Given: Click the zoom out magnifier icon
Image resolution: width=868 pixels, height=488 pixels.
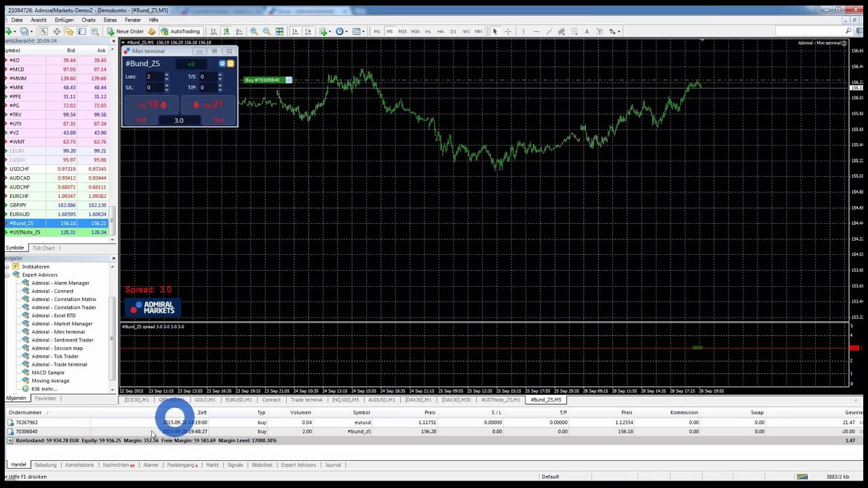Looking at the screenshot, I should pos(267,31).
